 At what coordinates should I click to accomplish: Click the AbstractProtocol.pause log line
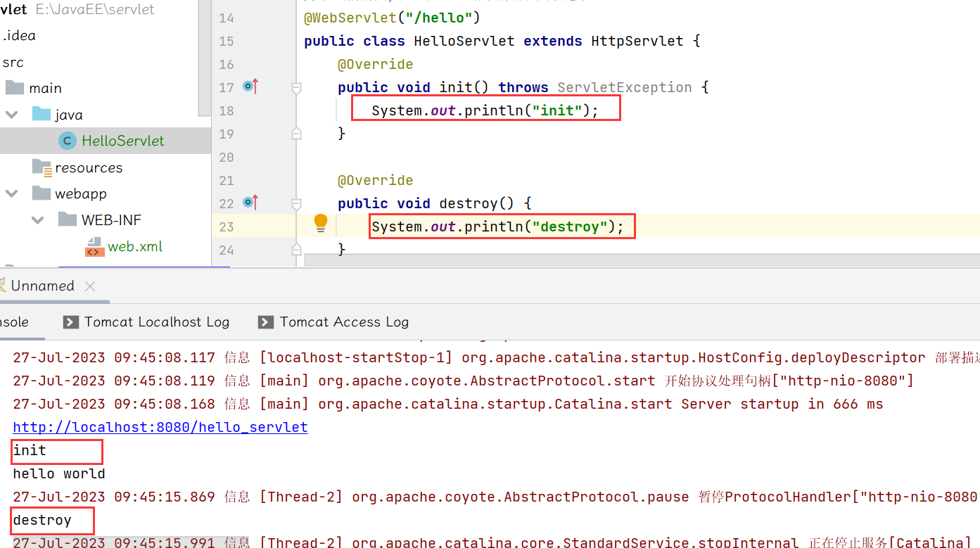pyautogui.click(x=496, y=497)
